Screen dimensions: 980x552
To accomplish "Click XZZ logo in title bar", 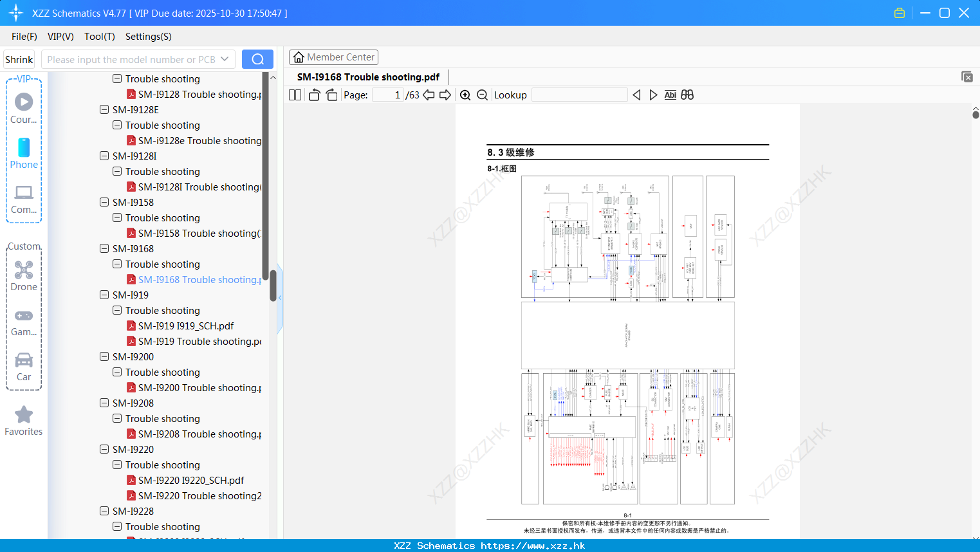I will pos(16,13).
